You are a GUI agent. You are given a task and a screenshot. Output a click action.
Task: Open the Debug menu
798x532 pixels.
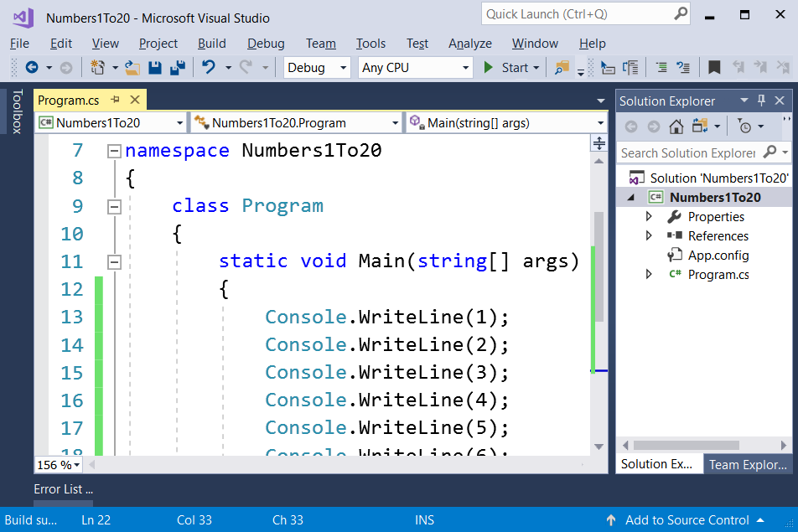click(266, 44)
